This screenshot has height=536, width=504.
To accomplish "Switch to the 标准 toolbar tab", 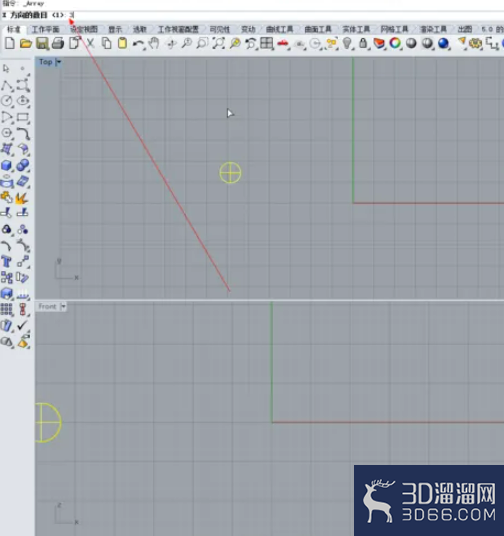I will click(14, 29).
